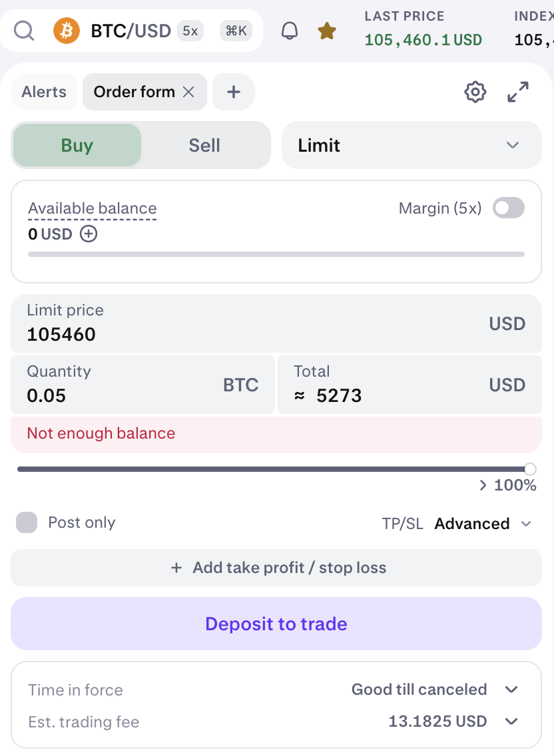Switch to the Alerts tab
This screenshot has width=554, height=756.
tap(44, 92)
